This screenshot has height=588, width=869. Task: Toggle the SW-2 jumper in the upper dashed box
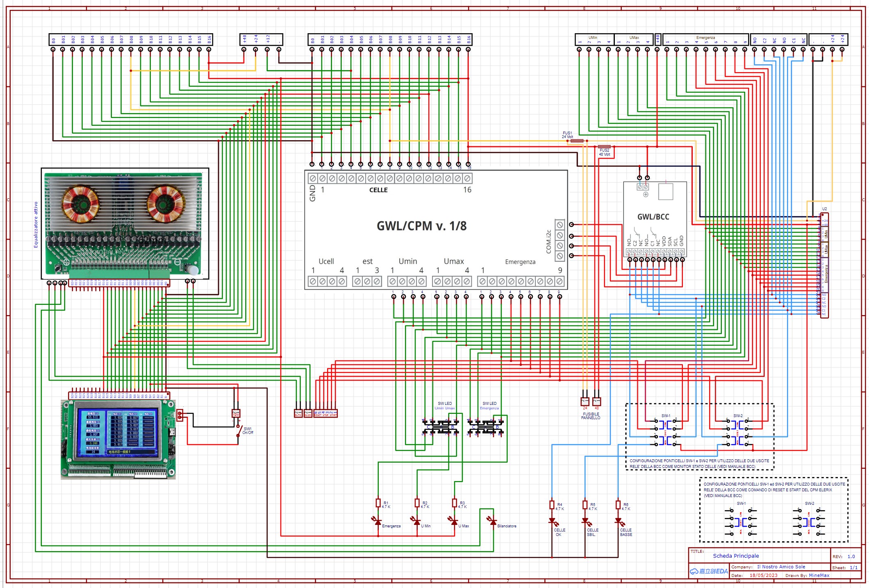tap(738, 432)
